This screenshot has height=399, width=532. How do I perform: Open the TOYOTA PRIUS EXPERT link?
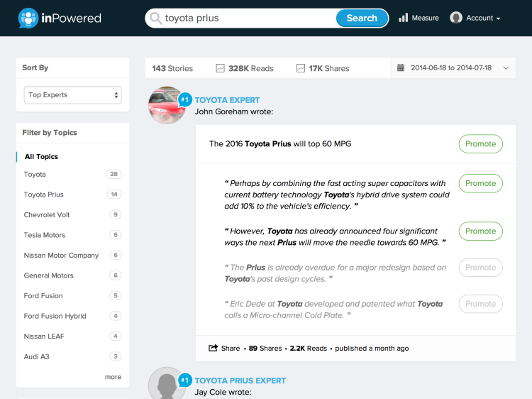[240, 381]
